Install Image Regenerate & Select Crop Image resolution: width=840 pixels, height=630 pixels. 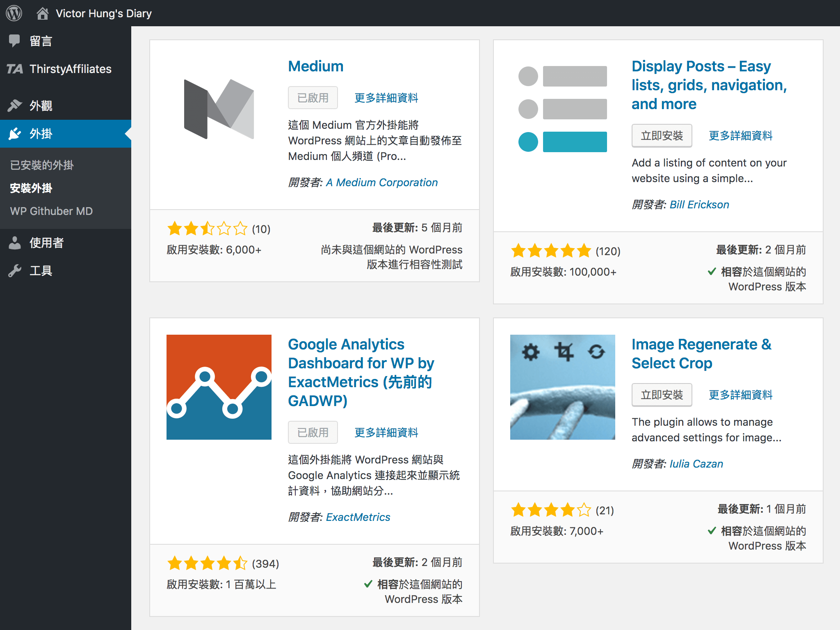[662, 395]
